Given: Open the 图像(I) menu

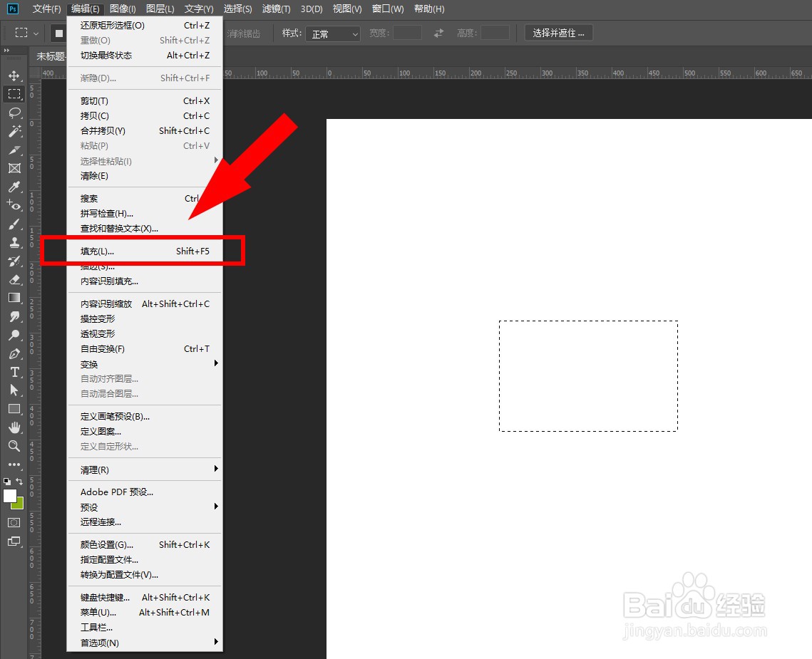Looking at the screenshot, I should coord(123,9).
